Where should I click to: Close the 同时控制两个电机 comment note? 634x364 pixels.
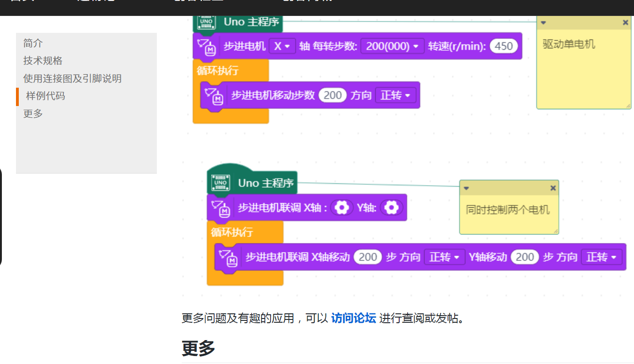553,188
